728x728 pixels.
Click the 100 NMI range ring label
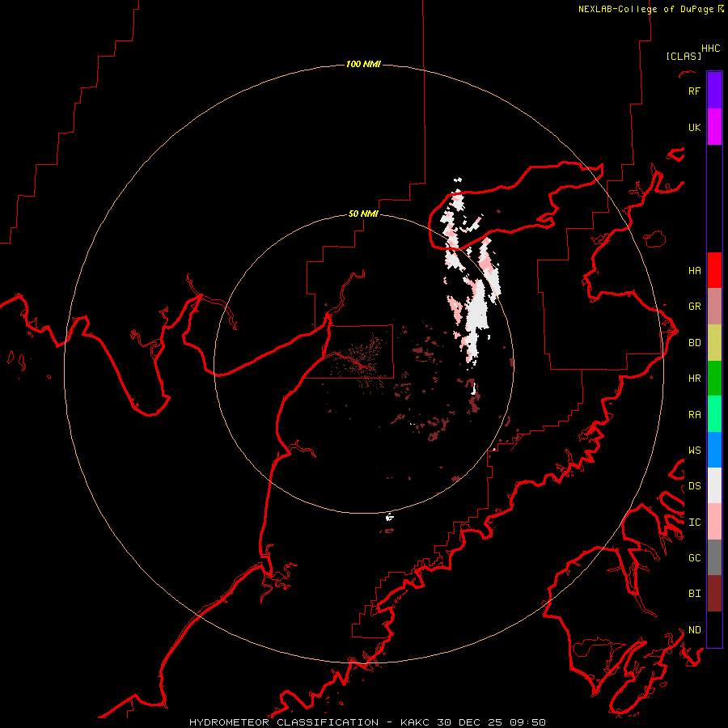[363, 64]
